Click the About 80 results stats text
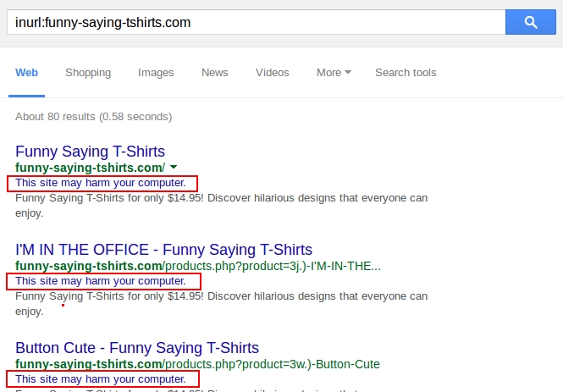The image size is (563, 392). click(x=93, y=116)
